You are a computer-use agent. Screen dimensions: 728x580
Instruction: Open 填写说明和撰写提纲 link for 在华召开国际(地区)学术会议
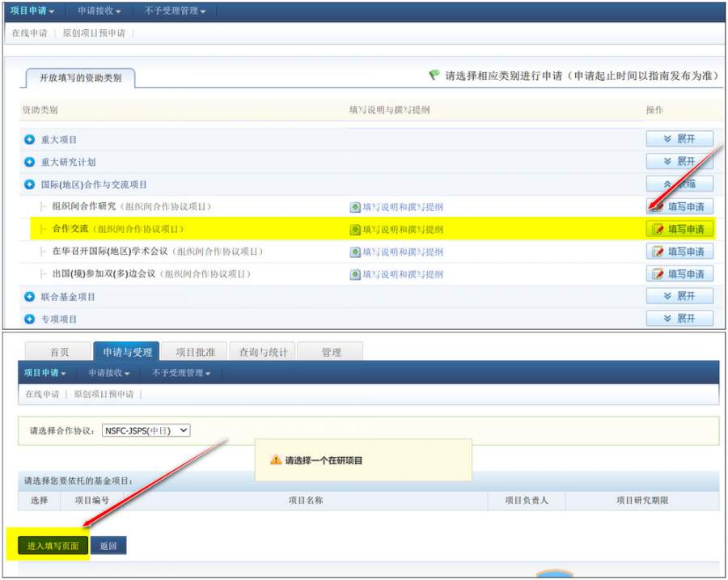(x=403, y=252)
